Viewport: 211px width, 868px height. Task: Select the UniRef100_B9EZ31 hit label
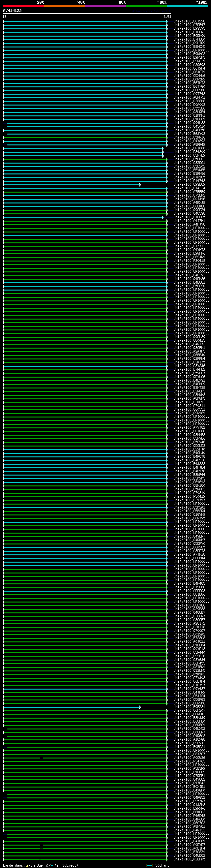point(189,707)
